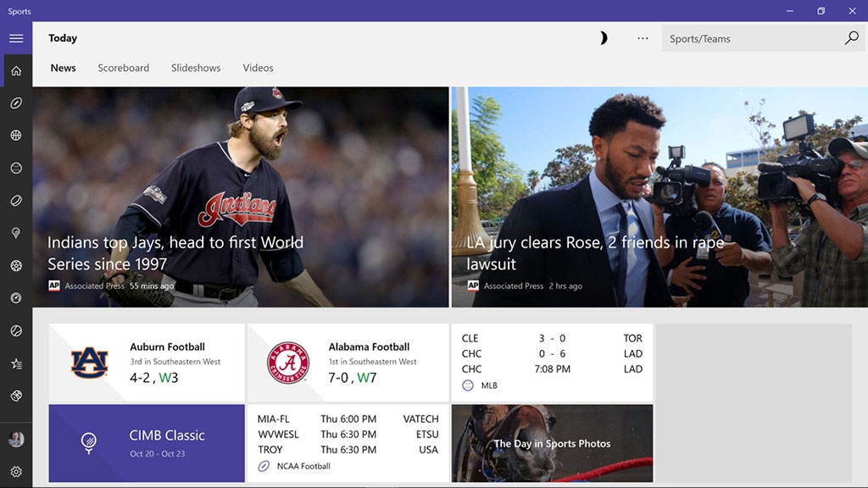The width and height of the screenshot is (868, 488).
Task: Open the hockey puck sidebar section
Action: 16,200
